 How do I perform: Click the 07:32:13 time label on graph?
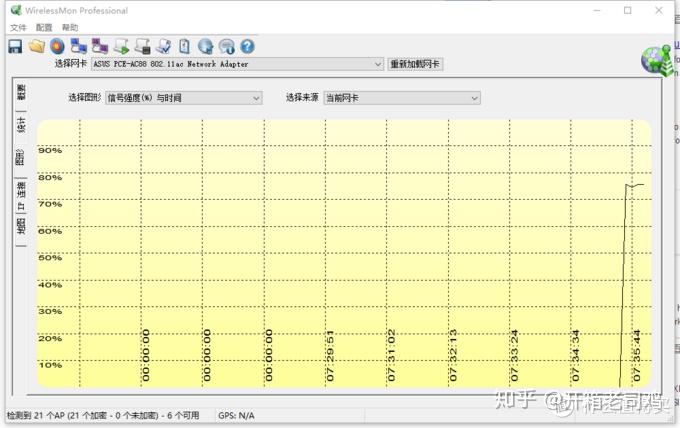453,356
